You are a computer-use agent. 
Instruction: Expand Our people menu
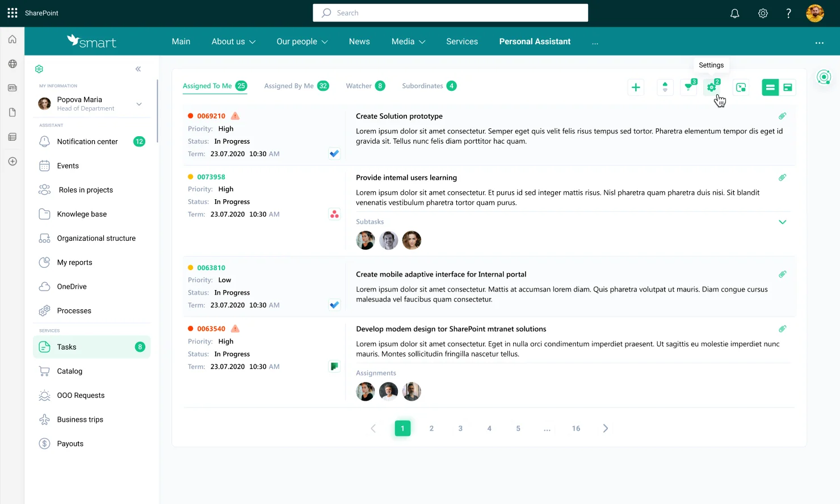pos(302,41)
